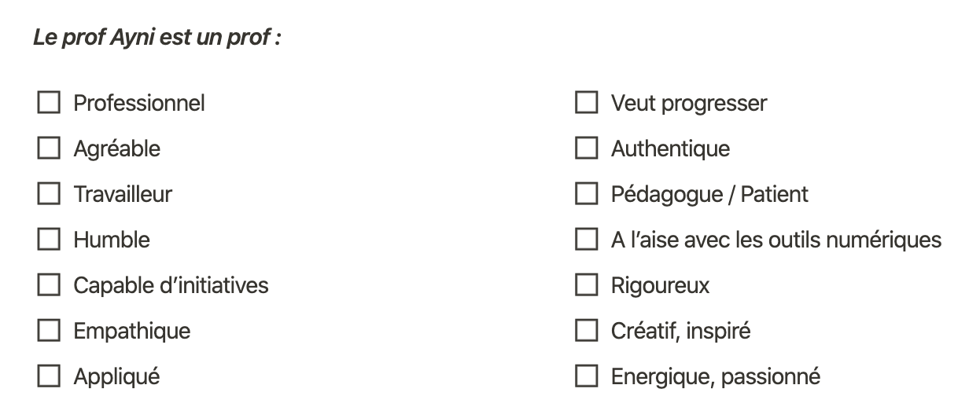Tick the Créatif, inspiré checkbox
Screen dimensions: 980x418
click(586, 331)
